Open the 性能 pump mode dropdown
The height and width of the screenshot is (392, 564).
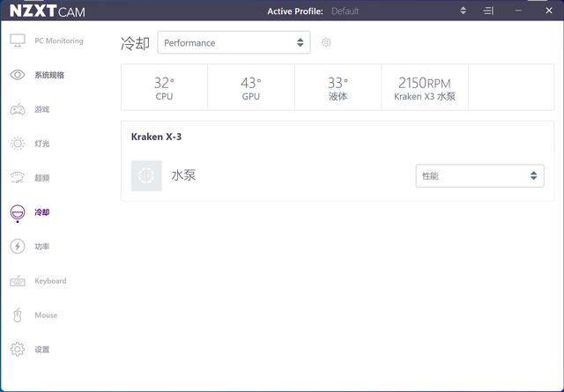(479, 176)
